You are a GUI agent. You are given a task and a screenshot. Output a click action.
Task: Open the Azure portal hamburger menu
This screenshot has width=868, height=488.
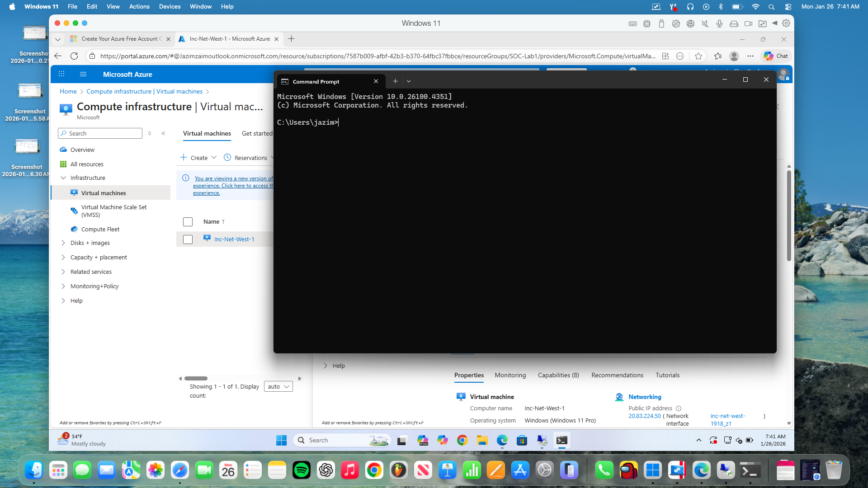pos(83,74)
